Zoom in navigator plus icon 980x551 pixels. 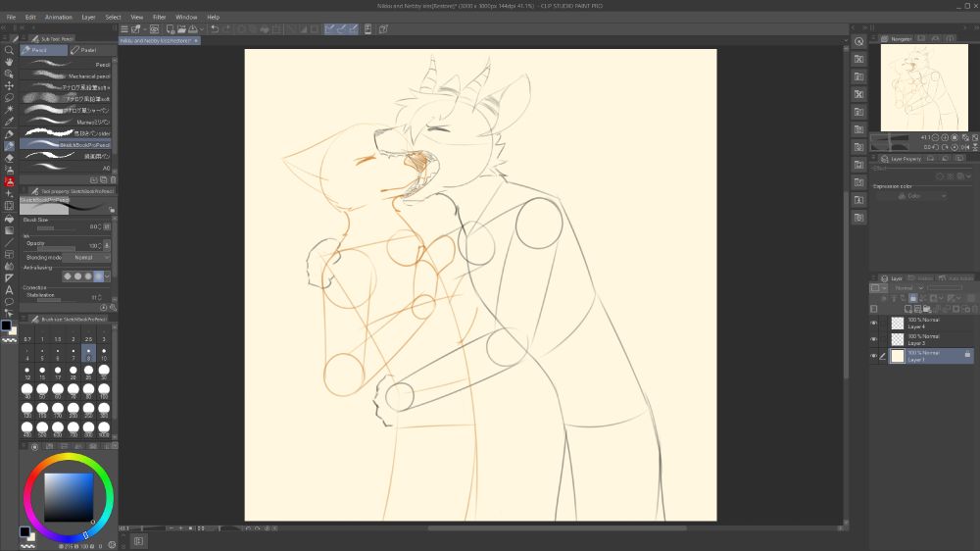[945, 137]
